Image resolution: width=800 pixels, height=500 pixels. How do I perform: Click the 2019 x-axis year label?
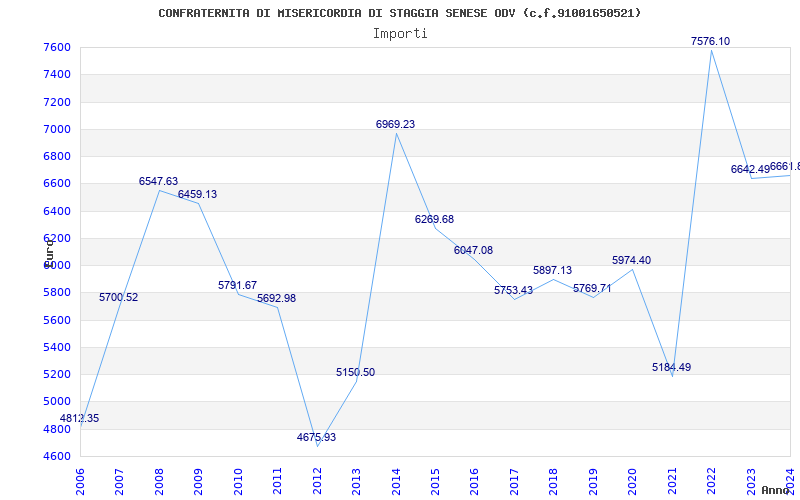tap(593, 481)
